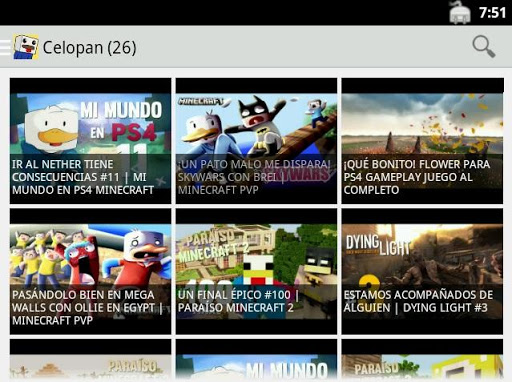Open video Estamos acompañados de alguien Dying Light
Image resolution: width=512 pixels, height=382 pixels.
click(422, 271)
